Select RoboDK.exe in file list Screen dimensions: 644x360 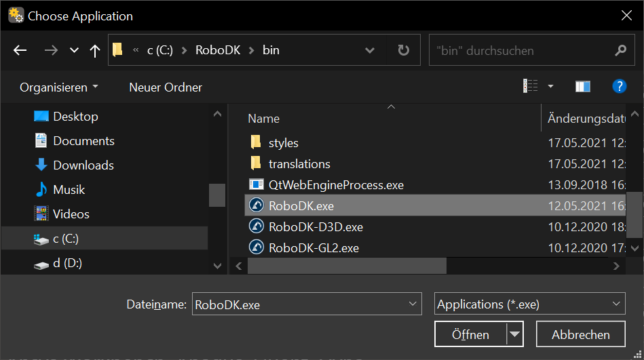(x=436, y=205)
